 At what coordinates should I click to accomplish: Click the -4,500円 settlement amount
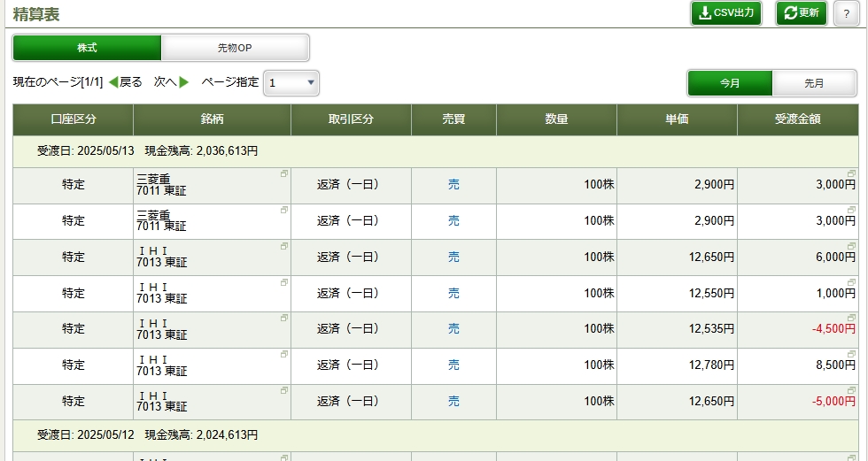coord(833,329)
